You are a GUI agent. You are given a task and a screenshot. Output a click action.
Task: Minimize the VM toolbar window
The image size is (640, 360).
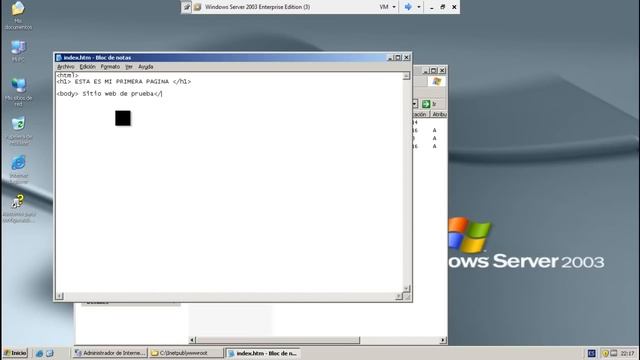[431, 7]
